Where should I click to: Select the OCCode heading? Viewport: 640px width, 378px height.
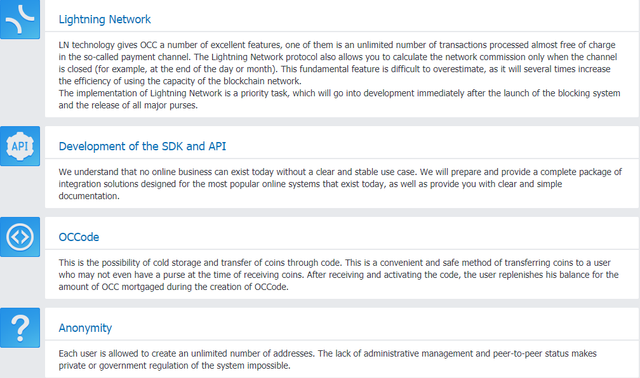click(79, 237)
